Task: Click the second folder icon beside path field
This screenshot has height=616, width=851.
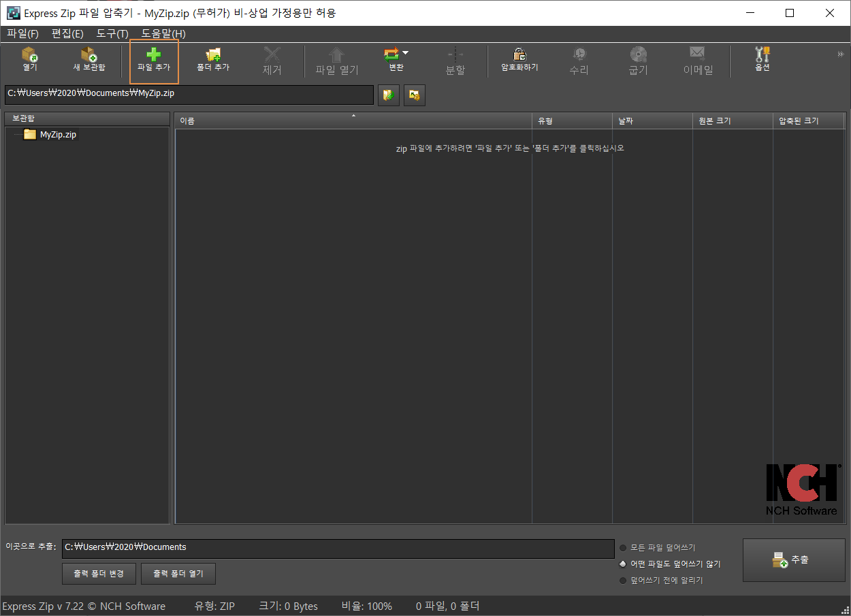Action: [x=415, y=95]
